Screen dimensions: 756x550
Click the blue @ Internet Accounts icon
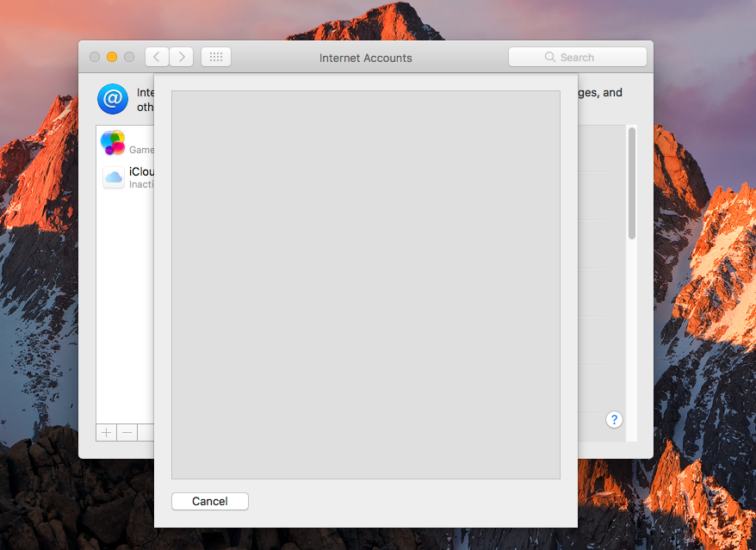[113, 99]
